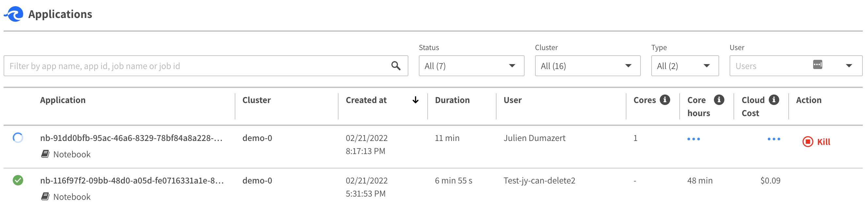Image resolution: width=868 pixels, height=209 pixels.
Task: Click the running spinner status icon
Action: pos(18,138)
